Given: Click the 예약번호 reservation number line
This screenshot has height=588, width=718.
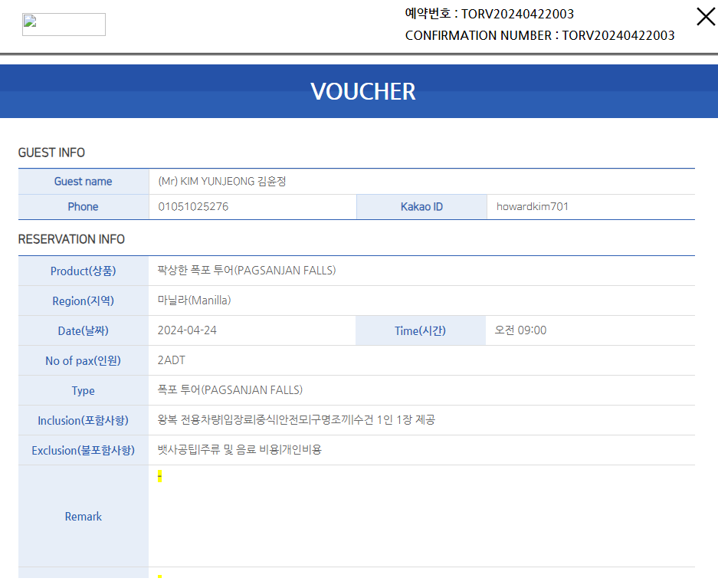Looking at the screenshot, I should tap(490, 14).
